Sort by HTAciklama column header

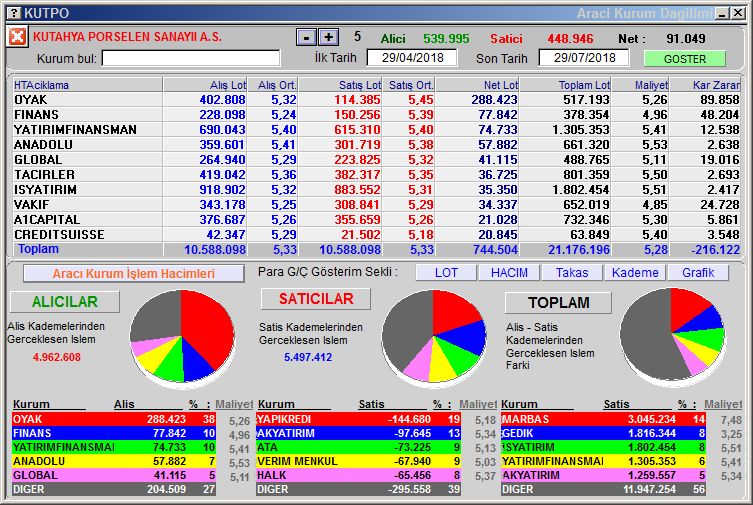pos(87,85)
